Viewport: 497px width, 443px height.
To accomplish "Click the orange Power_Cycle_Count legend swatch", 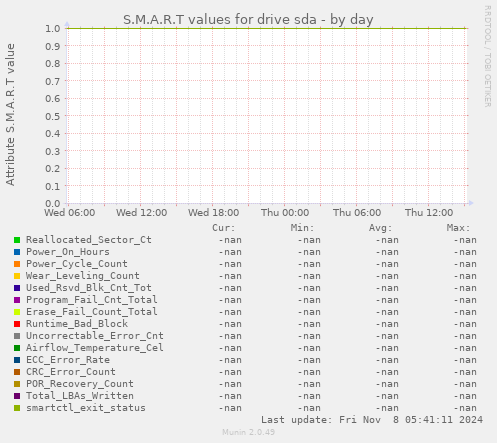I will click(x=17, y=264).
